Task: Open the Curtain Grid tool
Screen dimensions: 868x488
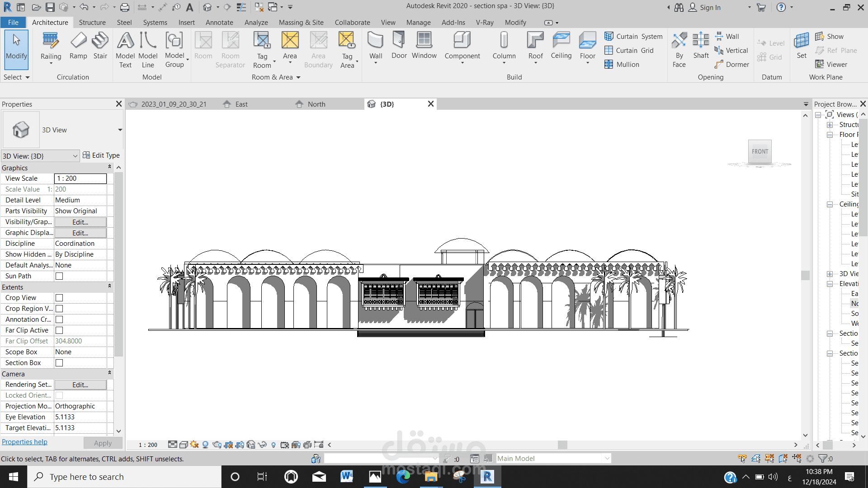Action: point(629,51)
